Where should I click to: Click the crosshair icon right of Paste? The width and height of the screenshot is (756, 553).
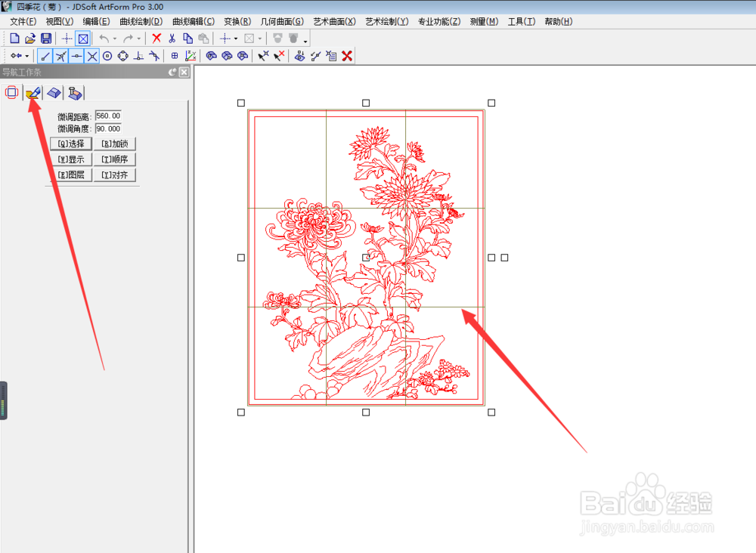pos(225,39)
